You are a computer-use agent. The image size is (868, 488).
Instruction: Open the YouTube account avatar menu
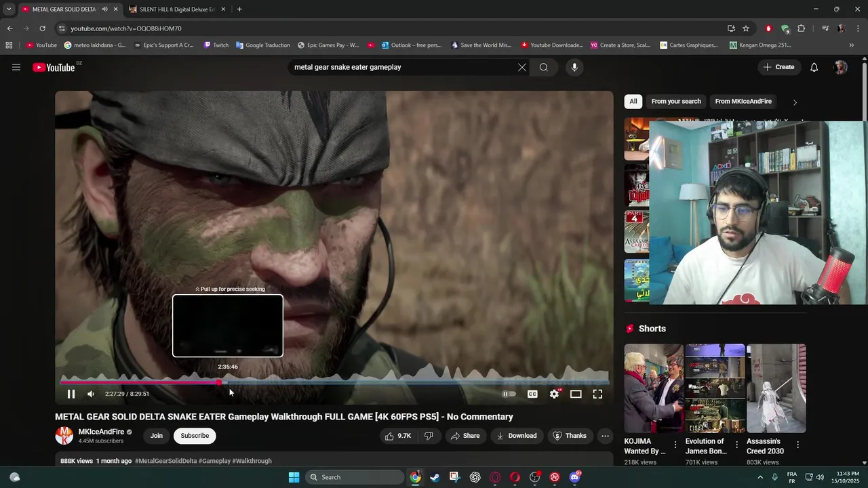click(x=841, y=67)
